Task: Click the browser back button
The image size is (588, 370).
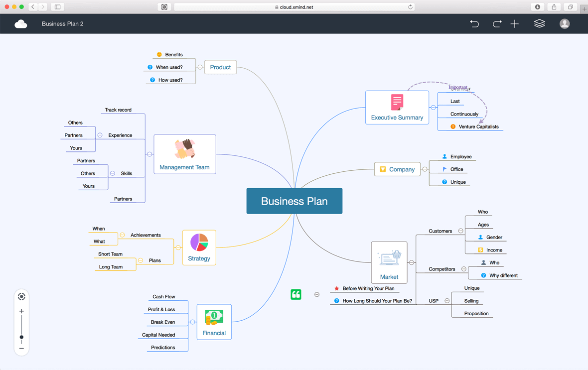Action: point(32,7)
